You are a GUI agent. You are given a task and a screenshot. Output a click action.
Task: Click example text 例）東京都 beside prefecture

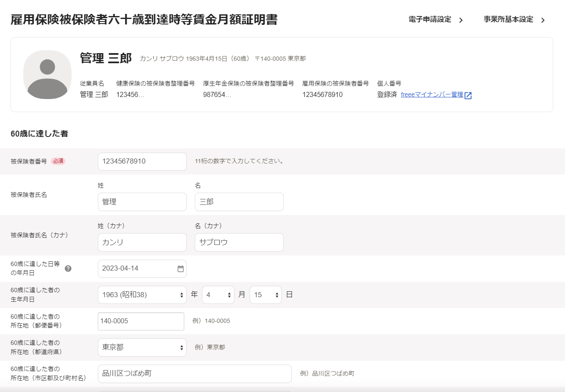tap(210, 347)
